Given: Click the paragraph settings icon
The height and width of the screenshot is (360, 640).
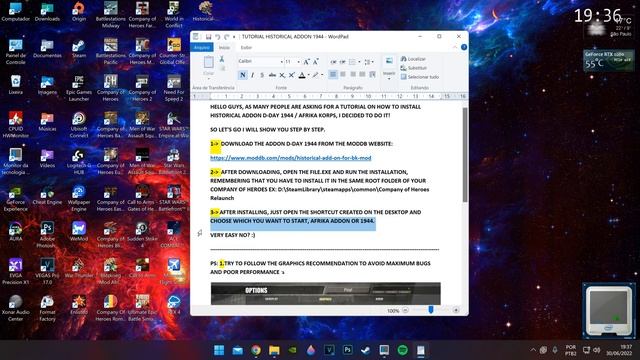Looking at the screenshot, I should 372,74.
